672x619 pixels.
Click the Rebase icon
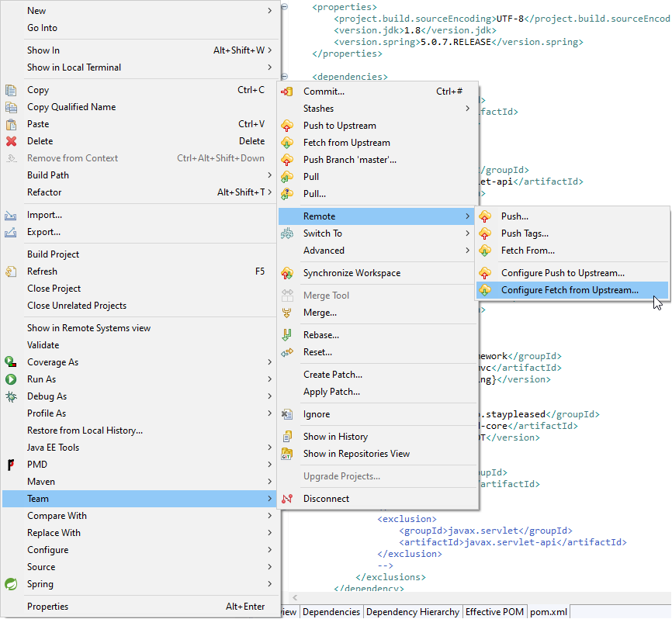[x=288, y=334]
